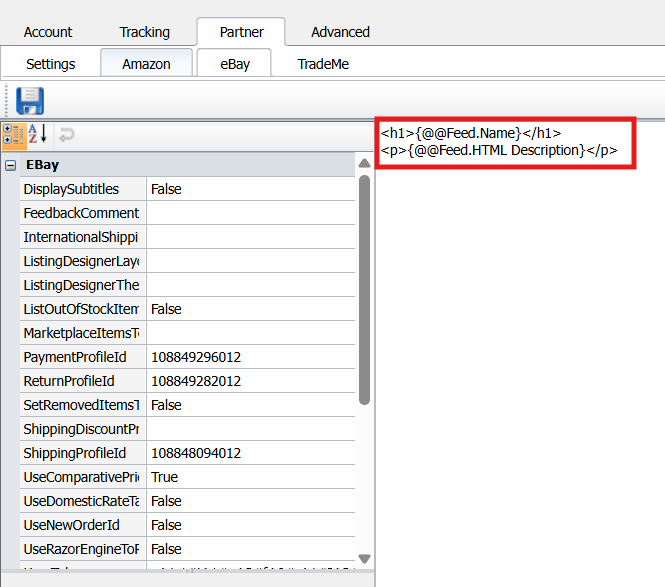This screenshot has height=587, width=665.
Task: Sort properties alphabetically with A-Z icon
Action: pyautogui.click(x=38, y=134)
